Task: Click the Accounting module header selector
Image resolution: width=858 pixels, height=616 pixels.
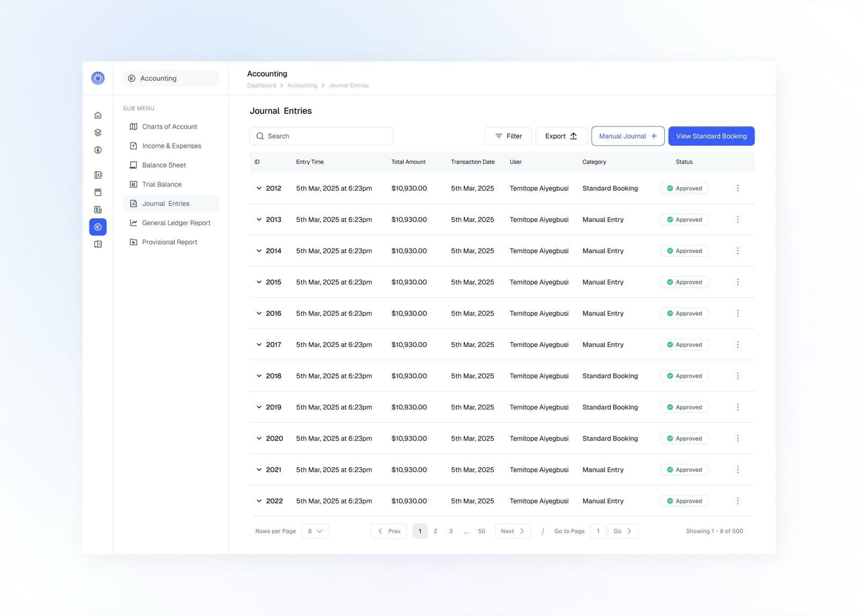Action: click(x=171, y=78)
